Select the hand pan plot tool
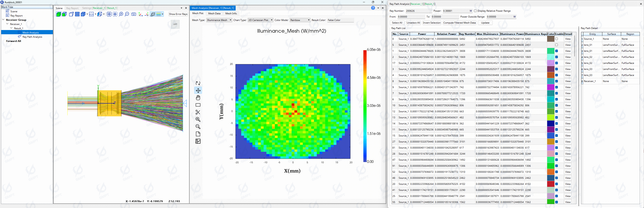Viewport: 644px width, 208px height. 198,98
